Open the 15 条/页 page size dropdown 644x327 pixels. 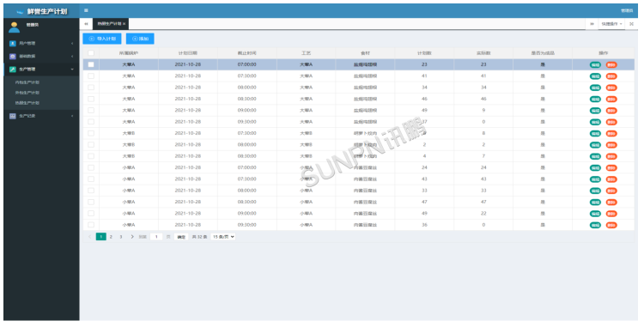coord(223,237)
